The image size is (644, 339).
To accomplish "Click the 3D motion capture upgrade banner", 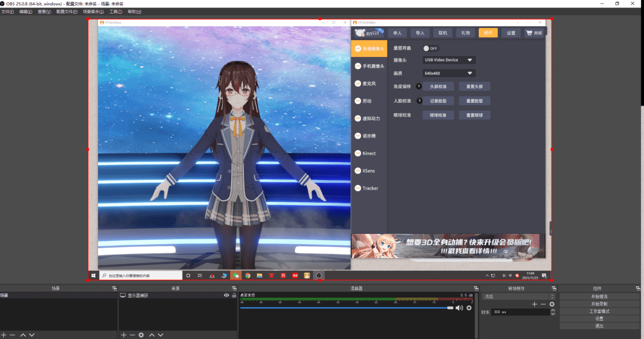I will [448, 246].
